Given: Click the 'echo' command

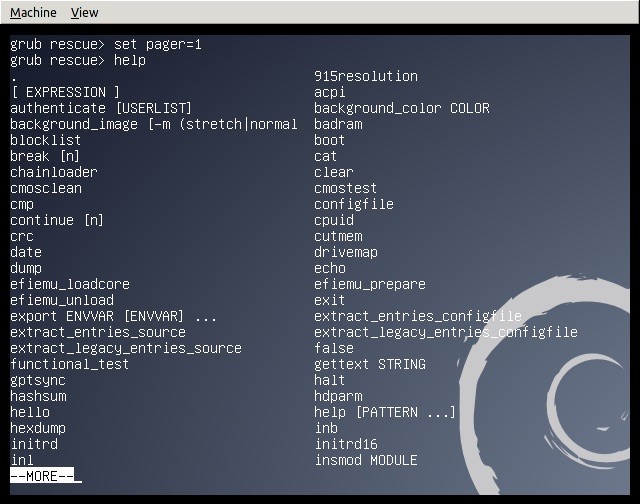Looking at the screenshot, I should pyautogui.click(x=330, y=268).
